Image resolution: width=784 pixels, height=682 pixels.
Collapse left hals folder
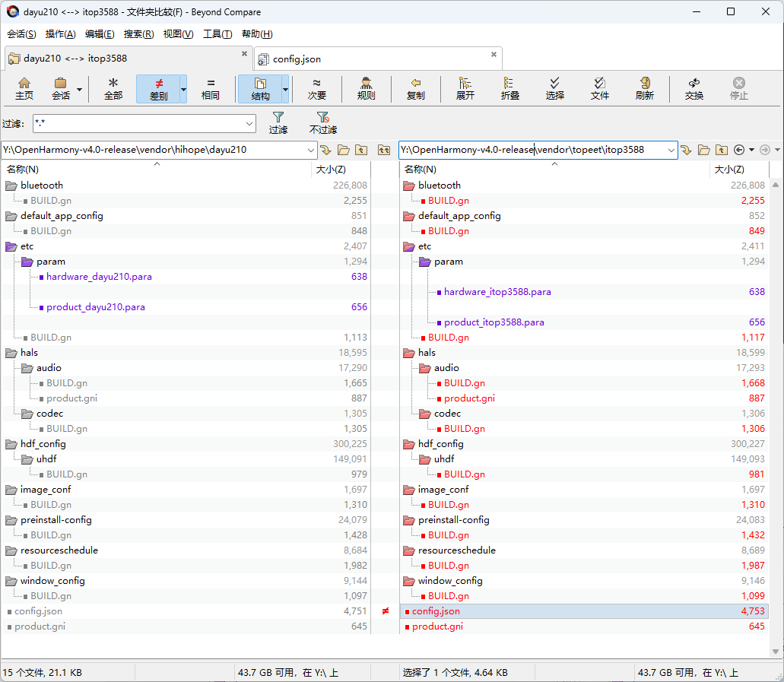[x=11, y=353]
